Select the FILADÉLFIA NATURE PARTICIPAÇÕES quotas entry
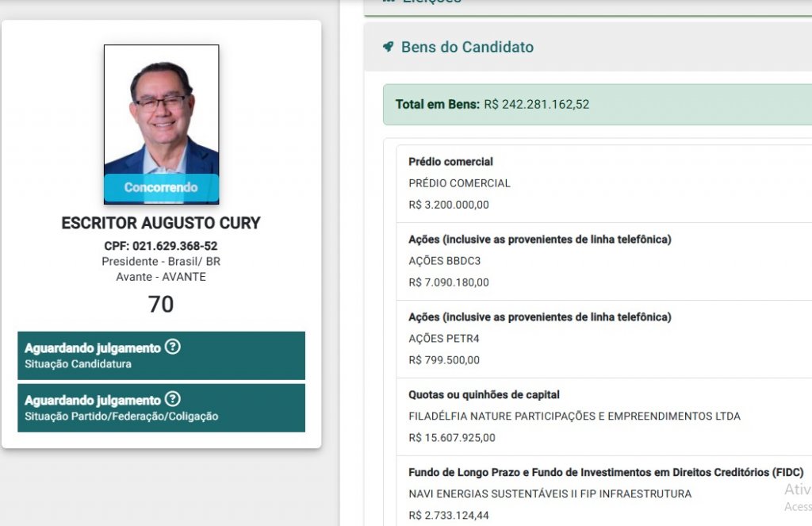812x526 pixels. point(603,417)
